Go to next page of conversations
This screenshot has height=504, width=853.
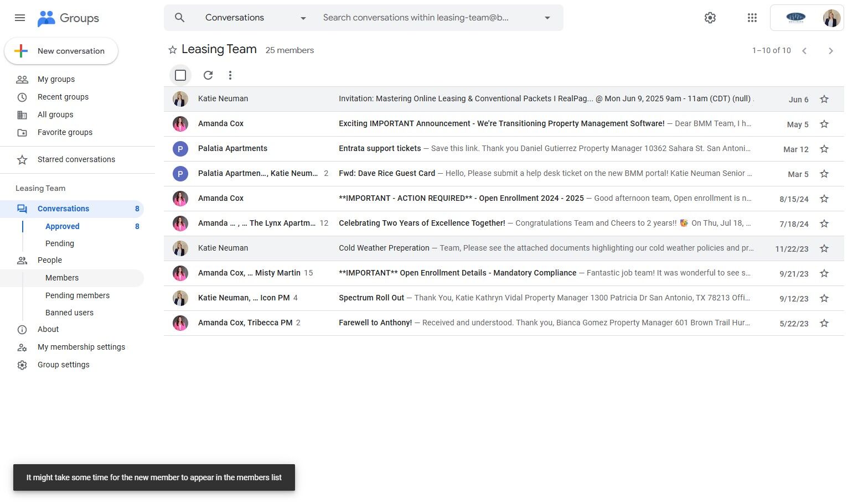[x=830, y=51]
